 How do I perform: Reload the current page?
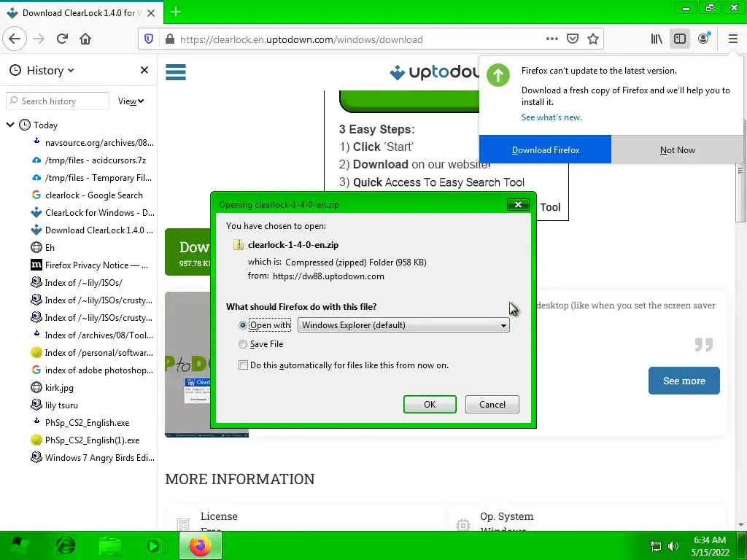pyautogui.click(x=62, y=39)
